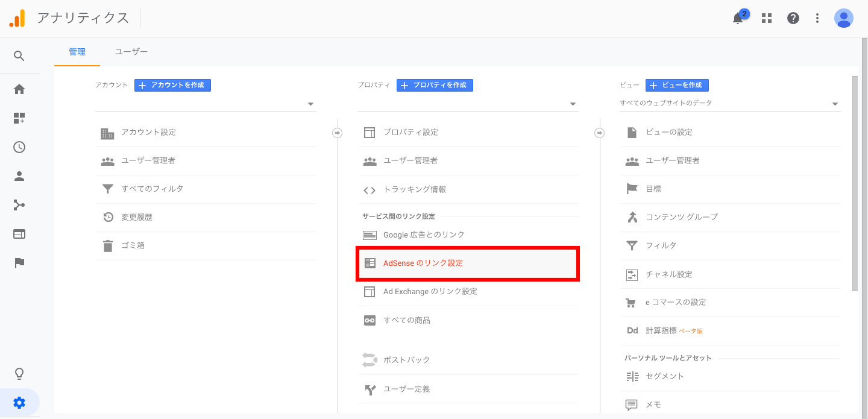This screenshot has height=419, width=868.
Task: Open the notifications bell
Action: [738, 18]
